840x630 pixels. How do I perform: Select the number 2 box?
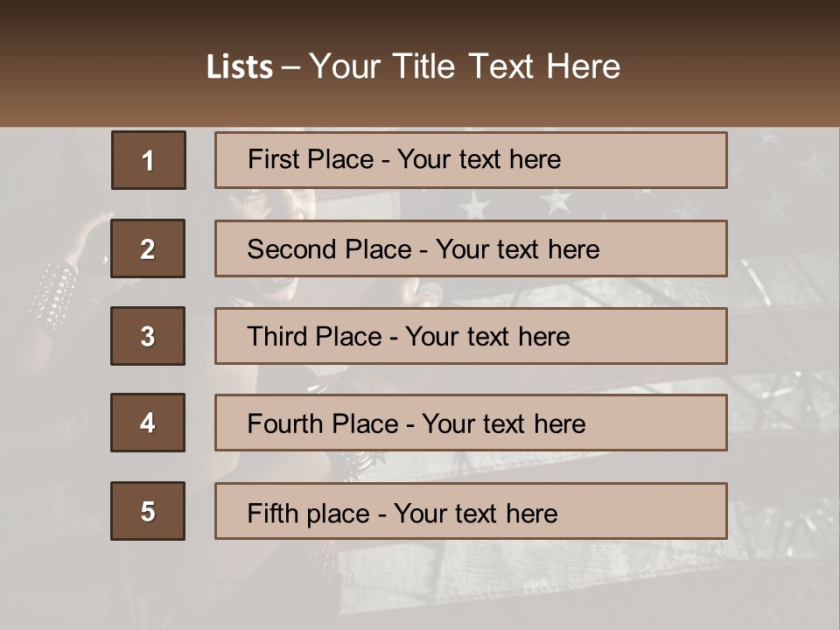pyautogui.click(x=148, y=248)
